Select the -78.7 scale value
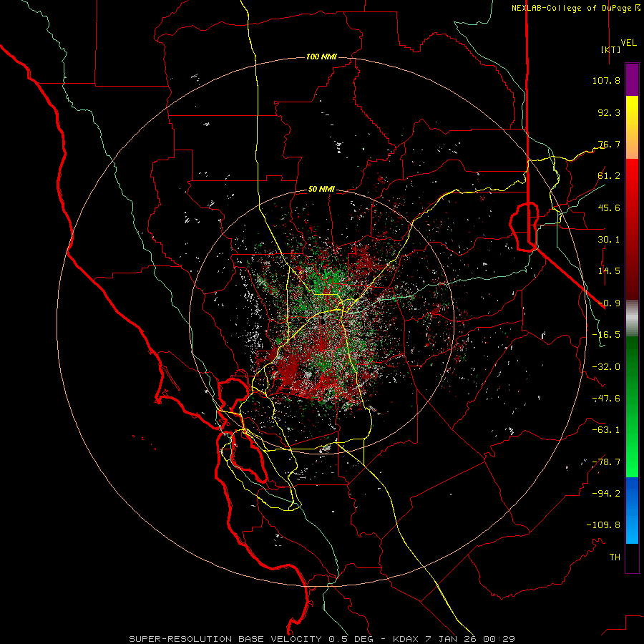This screenshot has height=644, width=644. tap(606, 462)
